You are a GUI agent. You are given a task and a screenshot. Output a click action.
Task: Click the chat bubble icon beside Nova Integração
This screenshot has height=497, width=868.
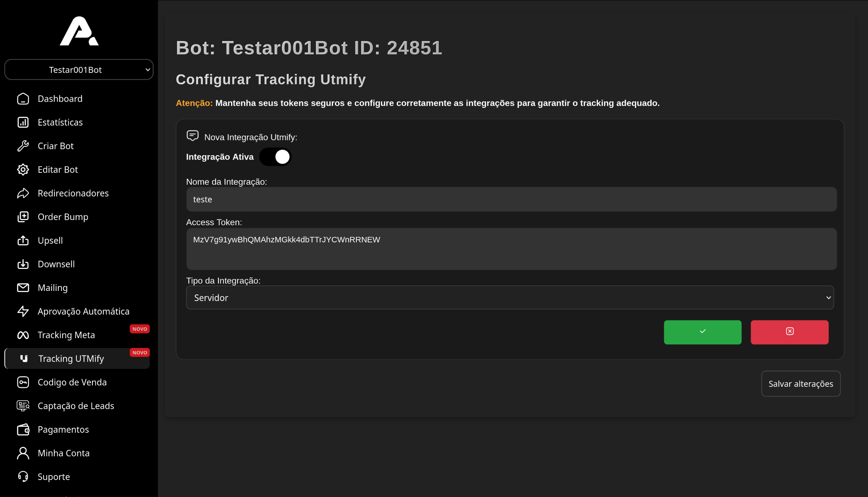[x=193, y=136]
